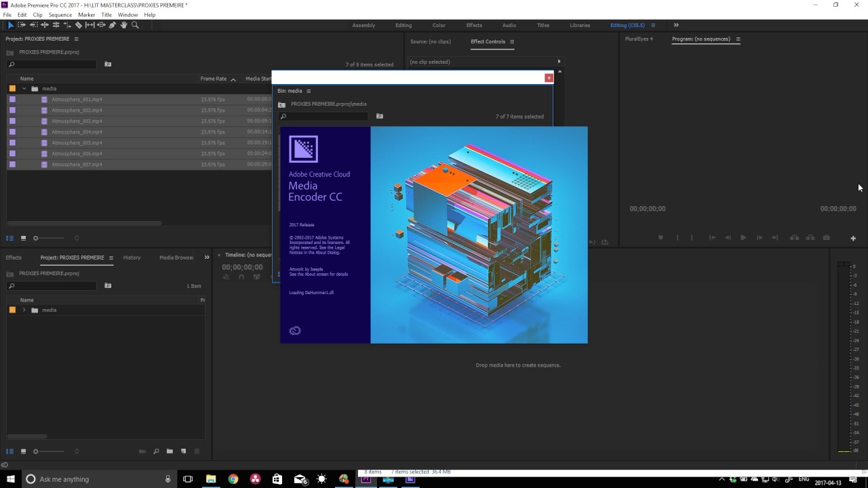This screenshot has width=868, height=488.
Task: Show overflow workspaces double chevron
Action: 676,25
